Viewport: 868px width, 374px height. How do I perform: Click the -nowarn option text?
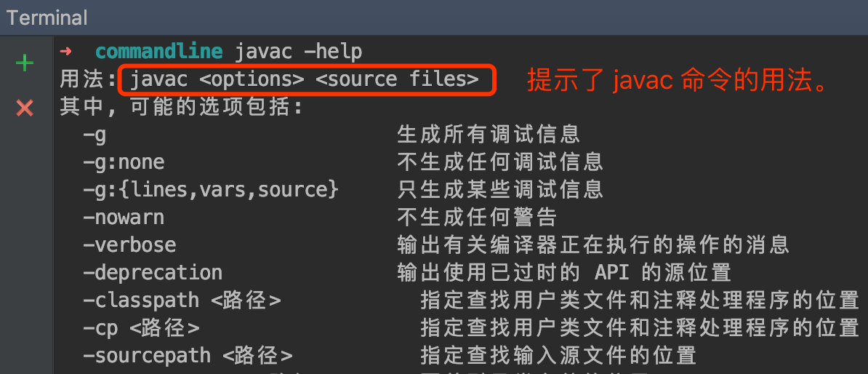pyautogui.click(x=124, y=218)
